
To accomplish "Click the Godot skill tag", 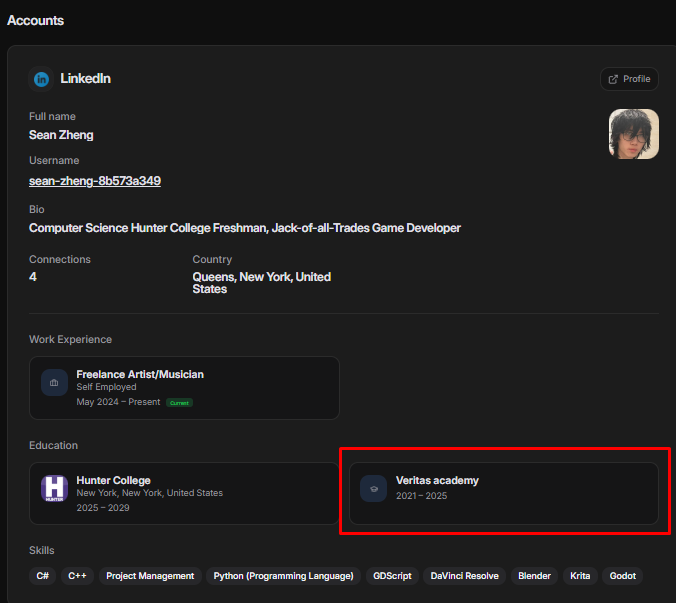I will coord(623,576).
